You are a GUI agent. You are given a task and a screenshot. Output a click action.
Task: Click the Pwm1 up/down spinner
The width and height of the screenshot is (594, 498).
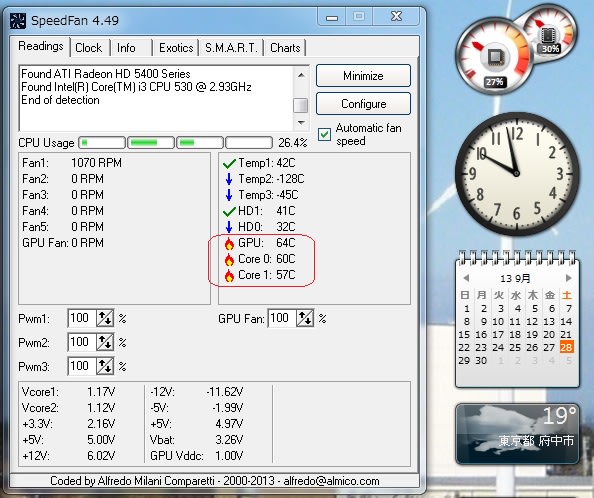tap(105, 318)
